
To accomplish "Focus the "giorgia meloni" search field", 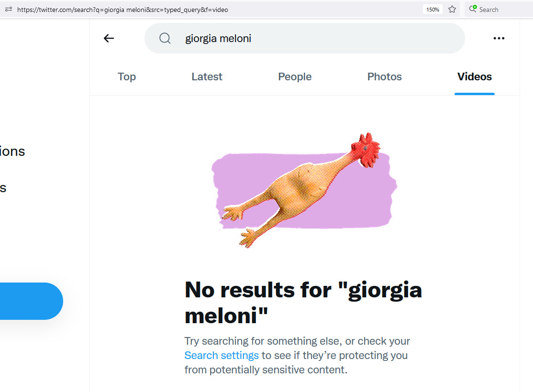I will [316, 38].
